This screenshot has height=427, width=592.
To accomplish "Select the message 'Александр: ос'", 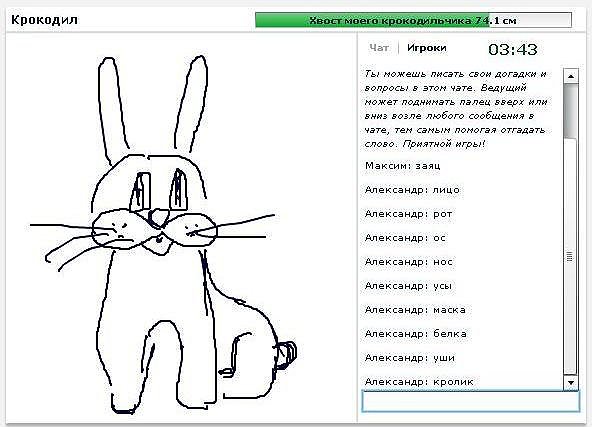I will (405, 238).
